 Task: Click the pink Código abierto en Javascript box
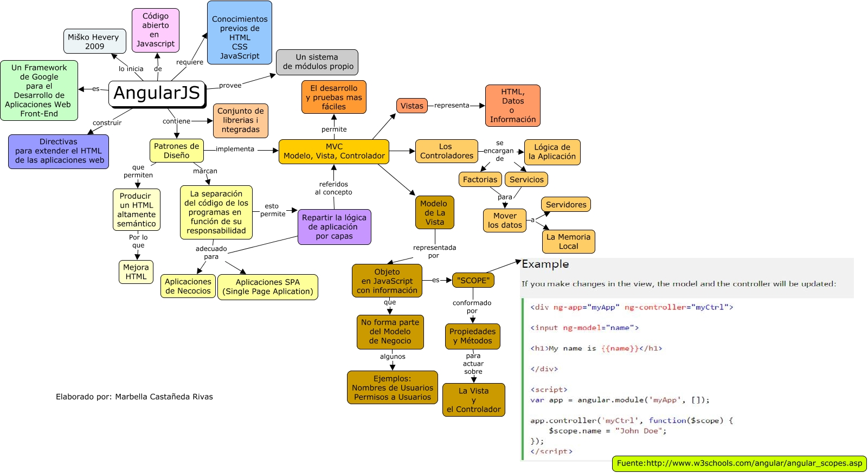pos(156,30)
